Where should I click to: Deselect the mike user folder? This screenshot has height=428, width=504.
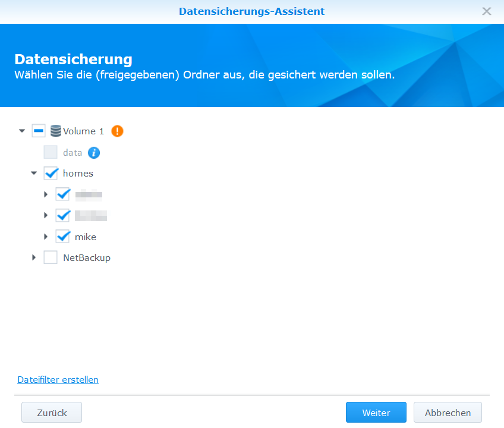point(62,236)
